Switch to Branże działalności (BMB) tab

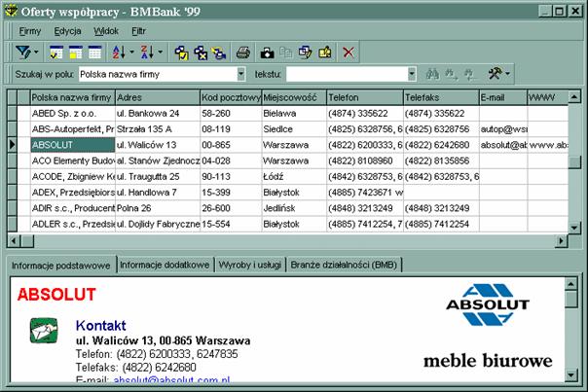344,265
